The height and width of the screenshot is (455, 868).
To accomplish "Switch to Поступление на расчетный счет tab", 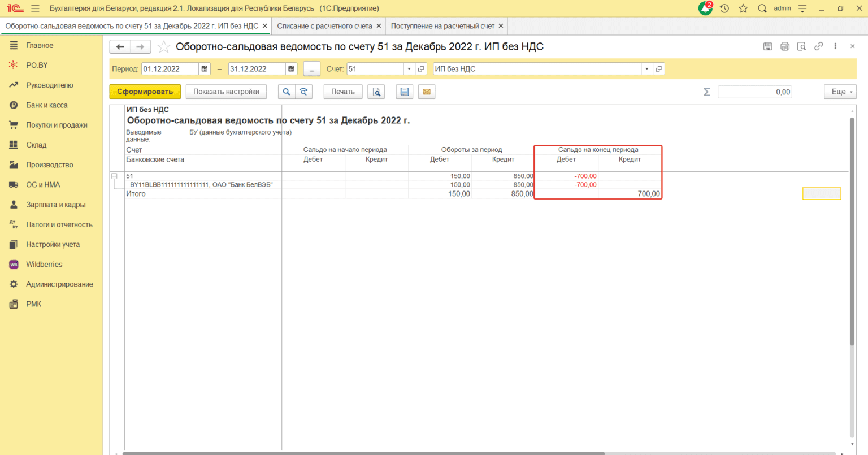I will pyautogui.click(x=442, y=26).
